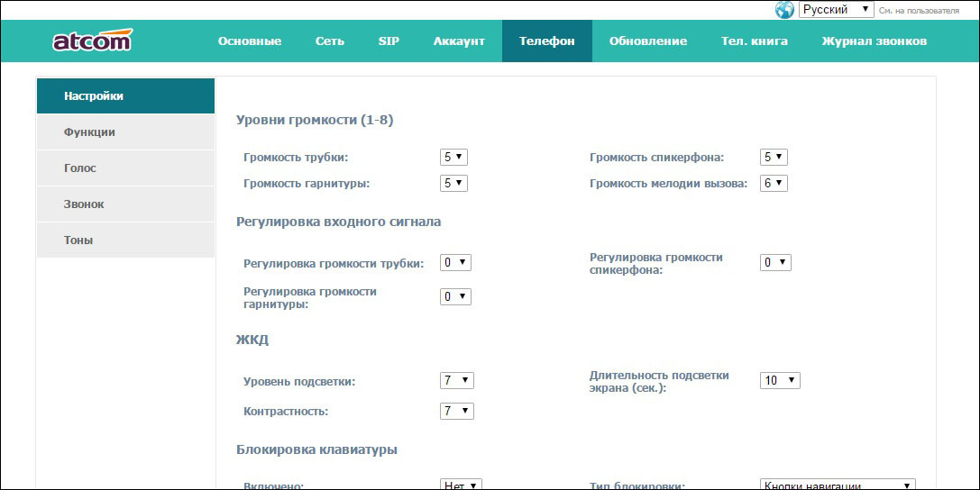Open the Регулировка громкости спикерфона dropdown

775,263
